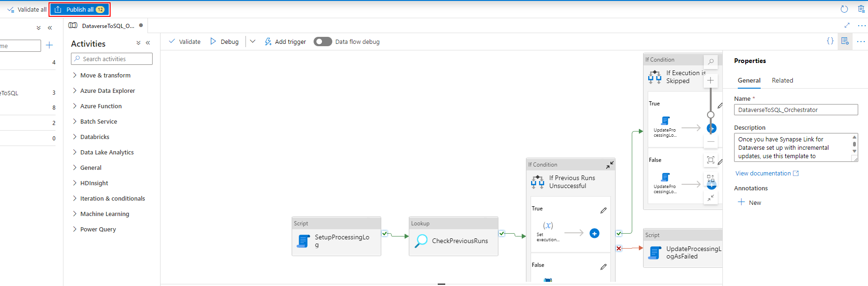Click the canvas zoom slider handle
The image size is (868, 286).
point(711,115)
